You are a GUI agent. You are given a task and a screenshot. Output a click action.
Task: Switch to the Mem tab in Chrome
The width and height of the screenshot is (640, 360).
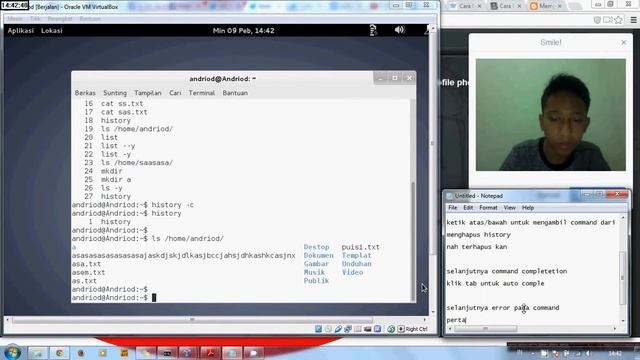545,6
